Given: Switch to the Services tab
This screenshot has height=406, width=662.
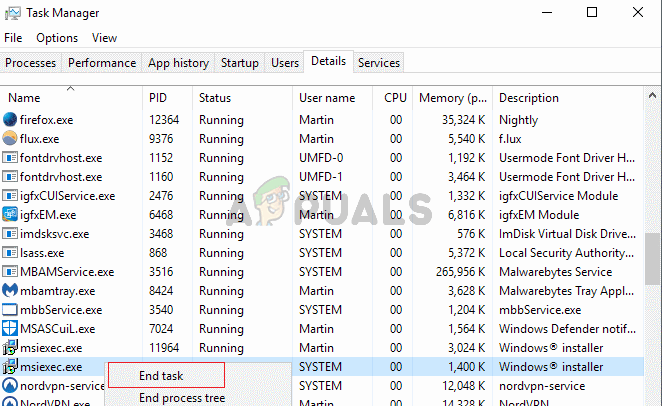Looking at the screenshot, I should pyautogui.click(x=378, y=63).
